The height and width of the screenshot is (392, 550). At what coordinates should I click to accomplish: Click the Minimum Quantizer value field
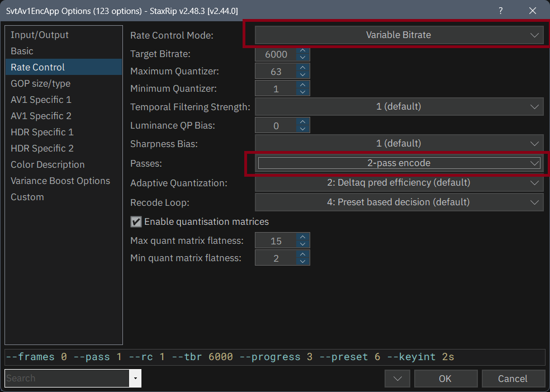276,88
